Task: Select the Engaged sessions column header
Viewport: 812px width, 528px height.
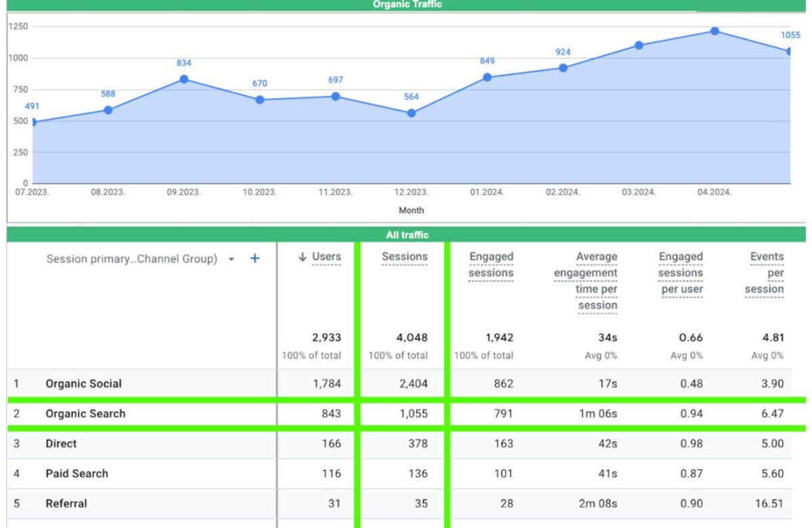Action: (491, 264)
